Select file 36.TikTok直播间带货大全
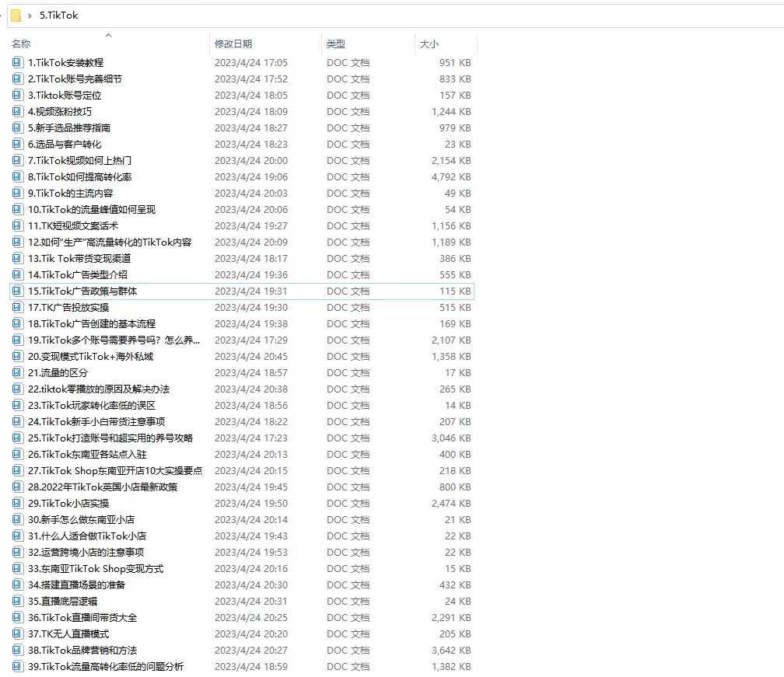This screenshot has width=784, height=677. point(82,618)
